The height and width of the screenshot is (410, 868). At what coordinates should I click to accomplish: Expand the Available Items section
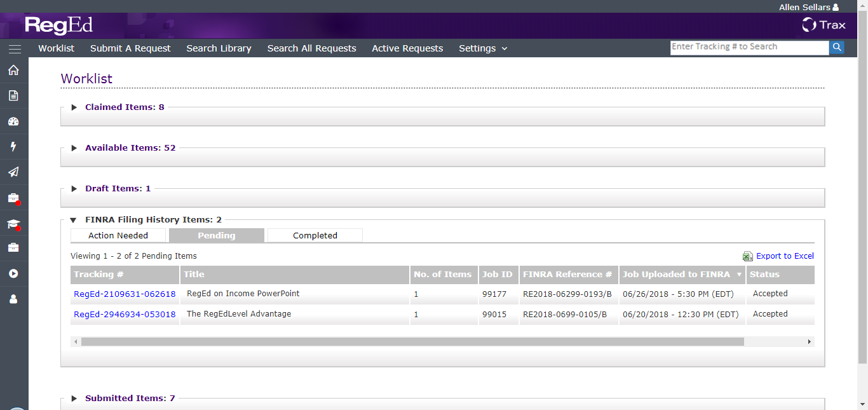pyautogui.click(x=74, y=148)
